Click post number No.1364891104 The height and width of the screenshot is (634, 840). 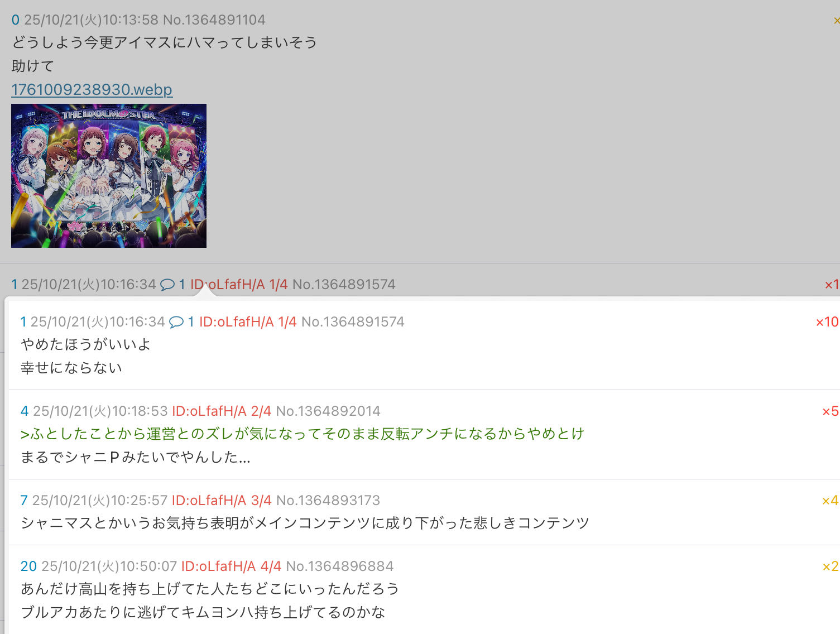[214, 20]
